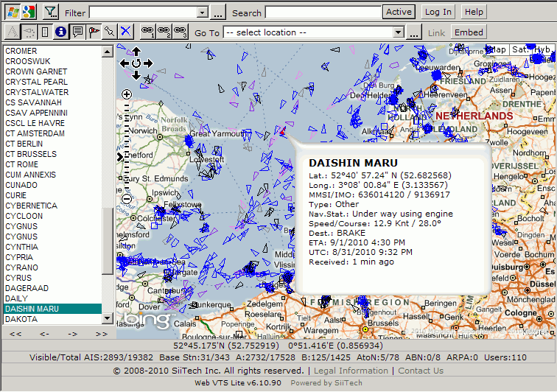Viewport: 557px width, 392px height.
Task: Switch to the Bing/Microsoft map provider icon
Action: click(13, 12)
